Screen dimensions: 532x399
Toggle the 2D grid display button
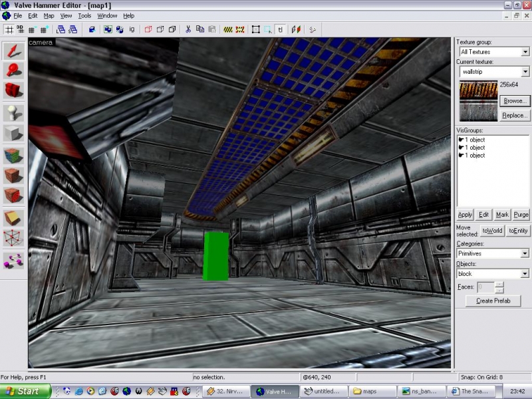9,29
